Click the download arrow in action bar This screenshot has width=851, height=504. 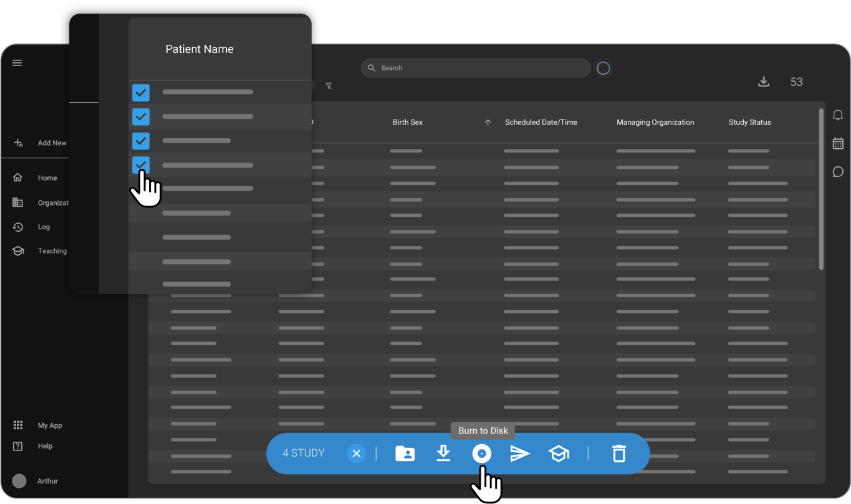443,454
